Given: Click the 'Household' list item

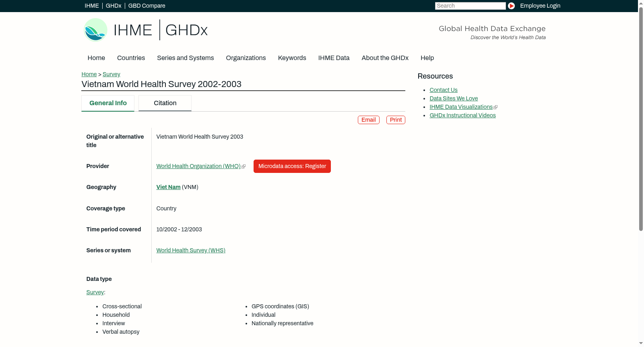Looking at the screenshot, I should coord(116,315).
